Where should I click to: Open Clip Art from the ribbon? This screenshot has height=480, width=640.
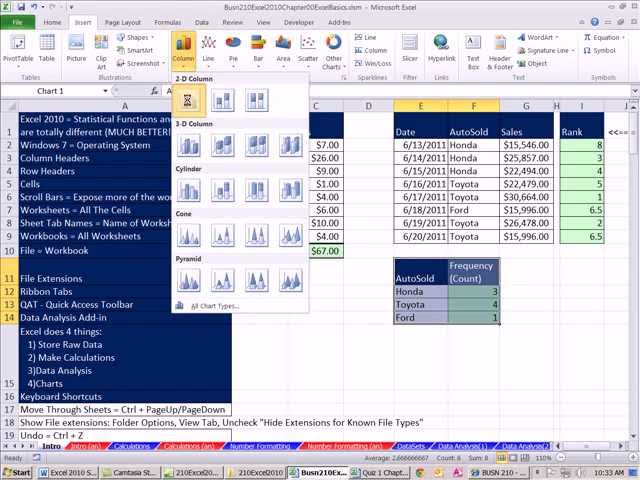click(x=101, y=52)
